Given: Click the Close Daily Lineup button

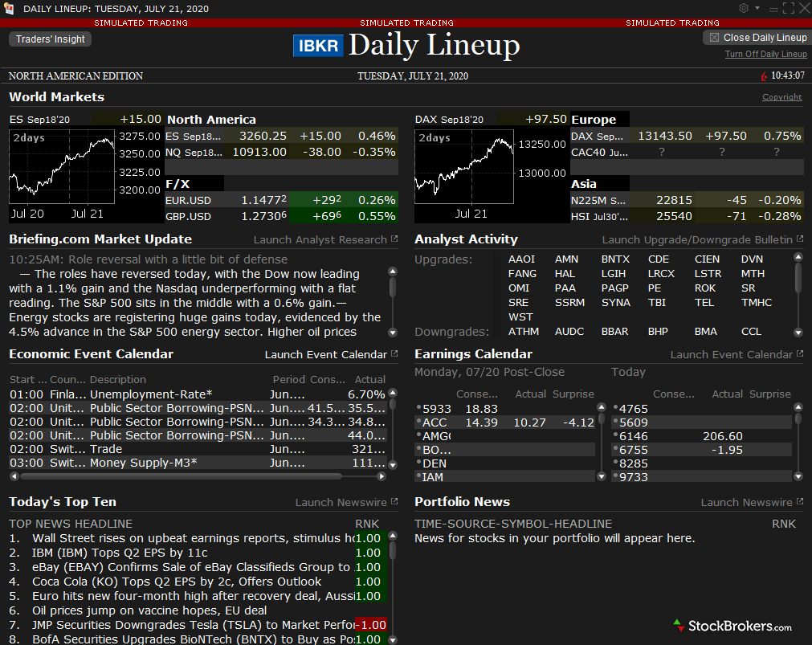Looking at the screenshot, I should (x=760, y=37).
